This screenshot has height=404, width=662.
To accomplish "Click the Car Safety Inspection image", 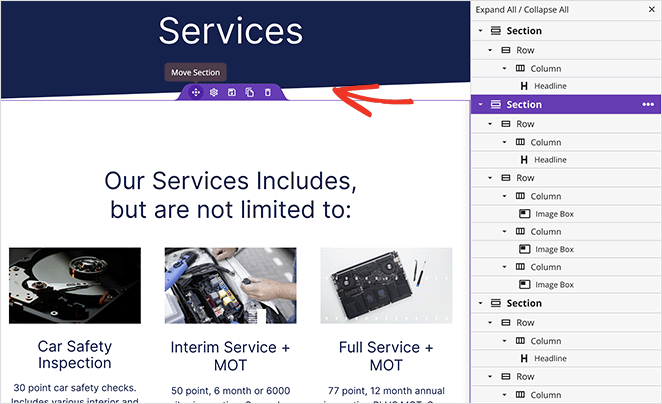I will pyautogui.click(x=75, y=285).
